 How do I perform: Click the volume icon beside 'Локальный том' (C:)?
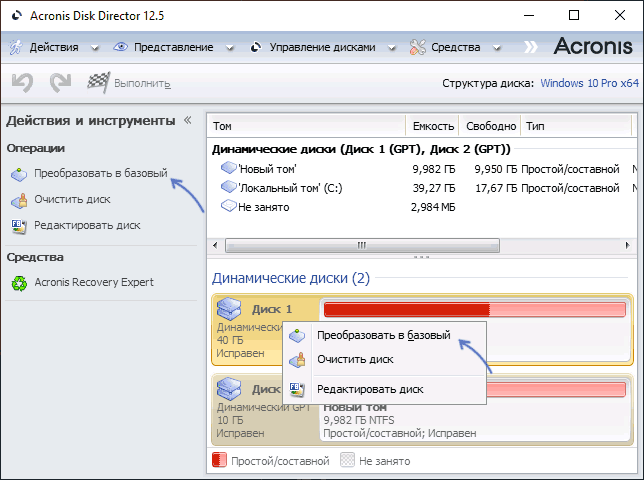point(228,187)
